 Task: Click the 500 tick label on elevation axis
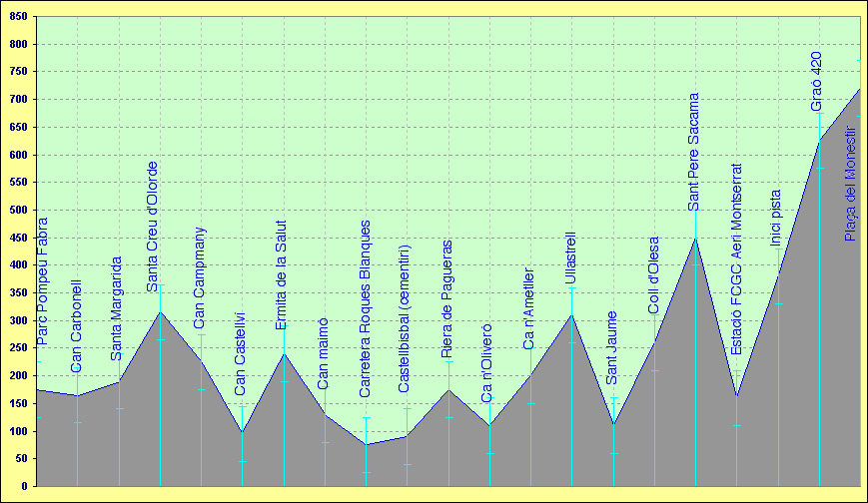(18, 211)
